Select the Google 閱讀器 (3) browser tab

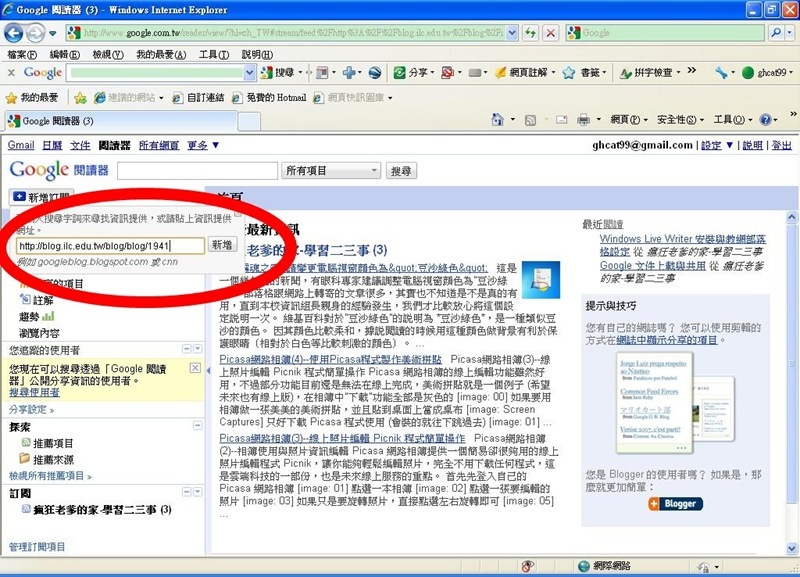(x=120, y=121)
